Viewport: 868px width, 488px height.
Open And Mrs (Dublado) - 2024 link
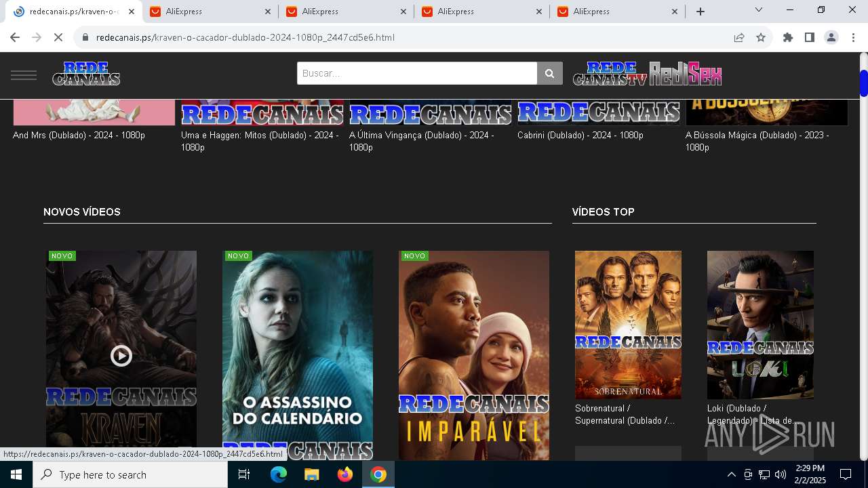(x=79, y=135)
